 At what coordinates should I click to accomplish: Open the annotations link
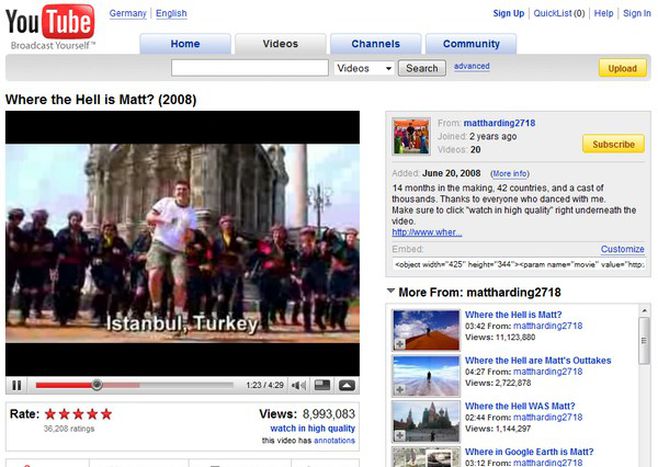(334, 441)
